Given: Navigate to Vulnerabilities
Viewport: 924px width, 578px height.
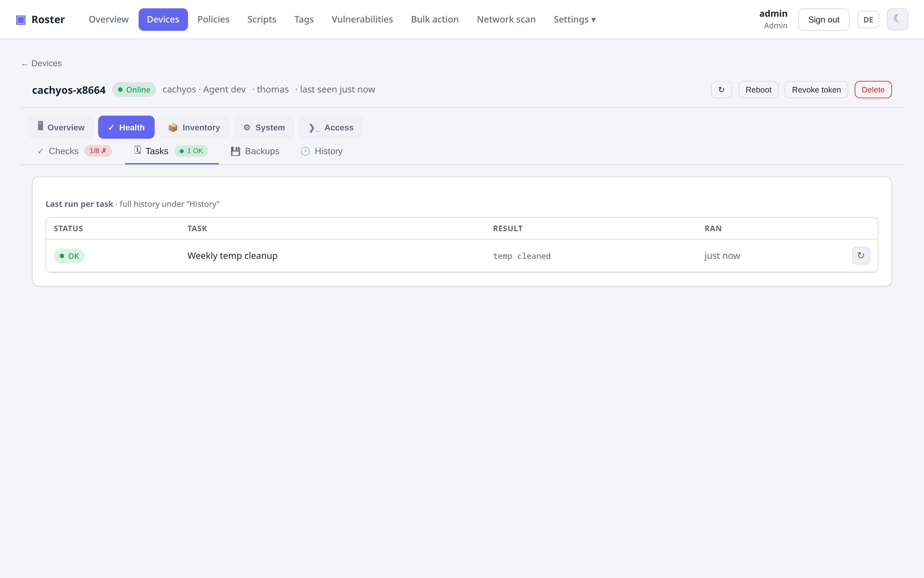Looking at the screenshot, I should [362, 20].
